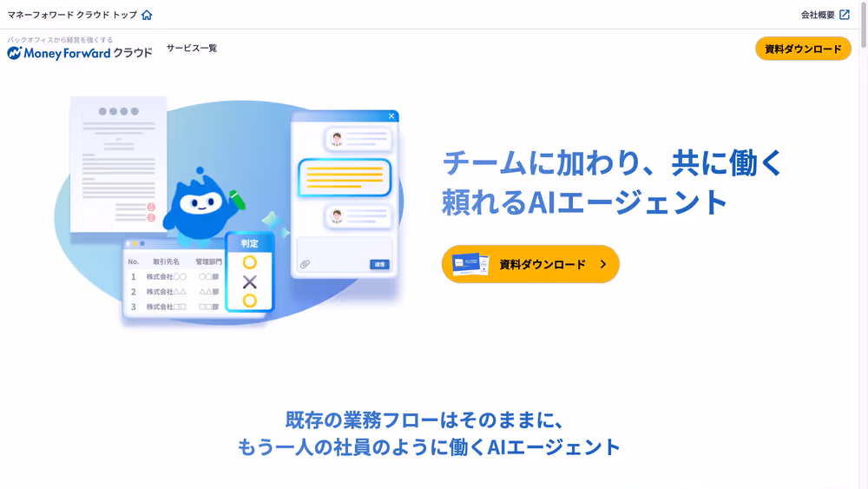868x489 pixels.
Task: Open the マネーフォワード クラウド トップ link
Action: (72, 15)
